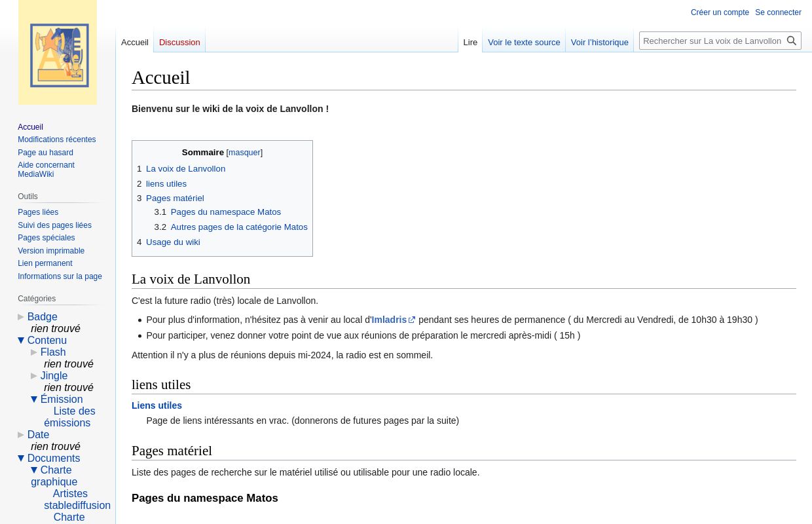Click the Se connecter link
812x524 pixels.
(x=778, y=12)
